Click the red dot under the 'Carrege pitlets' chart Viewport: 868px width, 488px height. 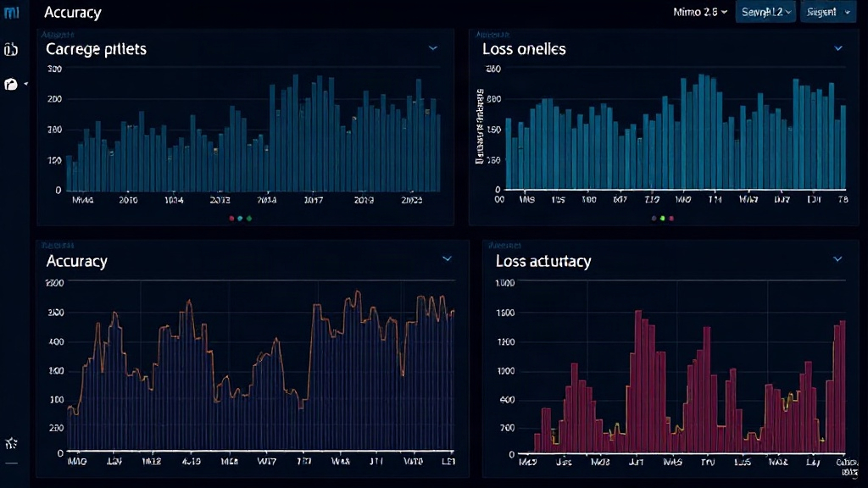(231, 219)
